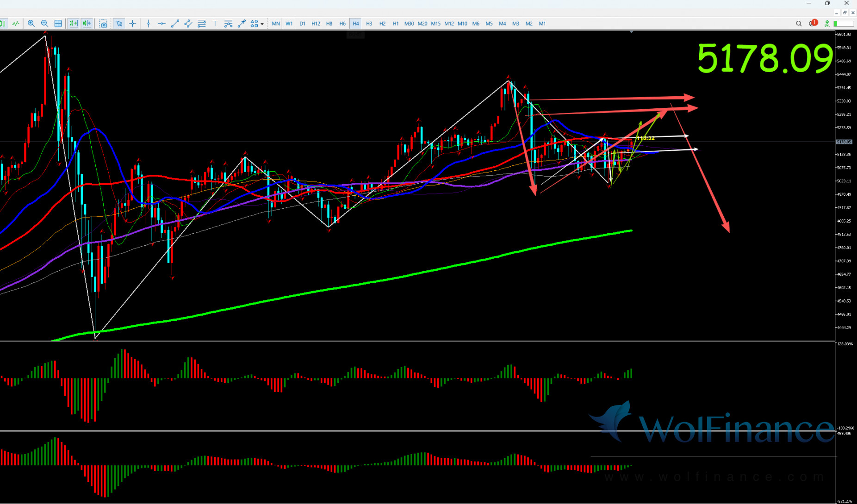Choose the horizontal line tool
Viewport: 857px width, 504px height.
(161, 24)
